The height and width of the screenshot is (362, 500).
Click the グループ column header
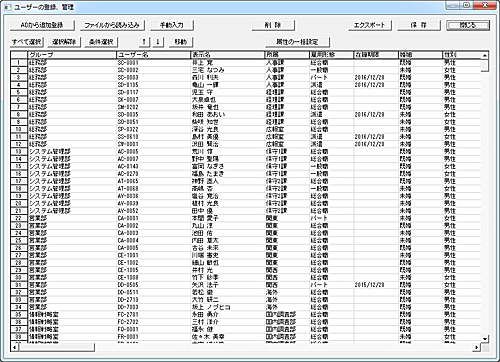[72, 55]
